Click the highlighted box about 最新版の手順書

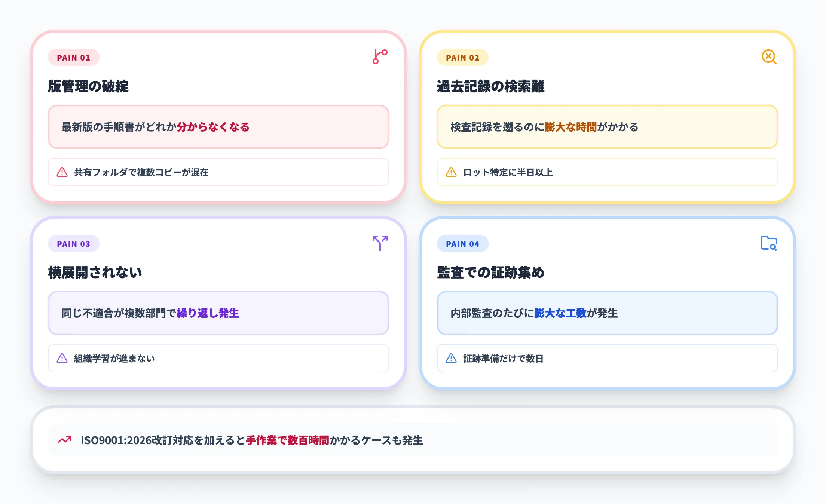pyautogui.click(x=218, y=127)
